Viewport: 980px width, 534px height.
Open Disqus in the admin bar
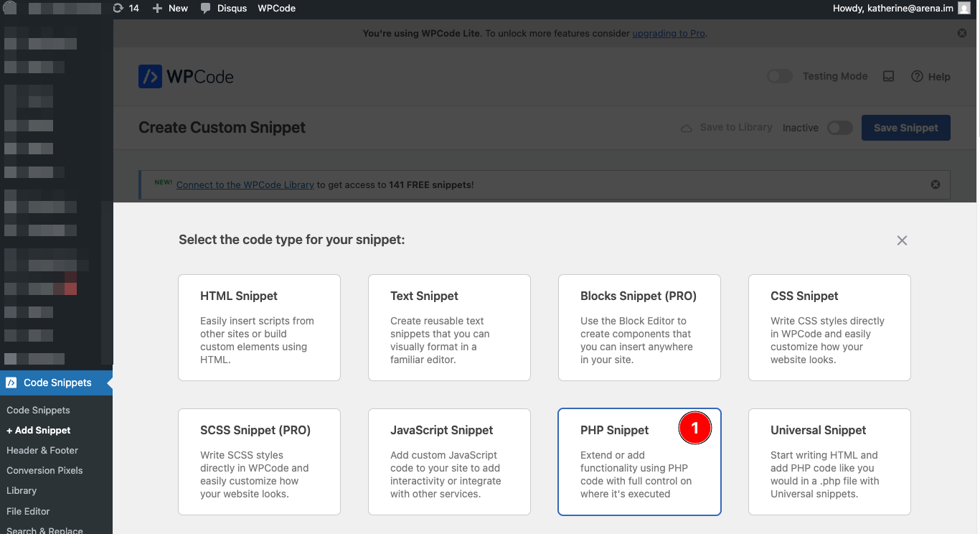[224, 9]
